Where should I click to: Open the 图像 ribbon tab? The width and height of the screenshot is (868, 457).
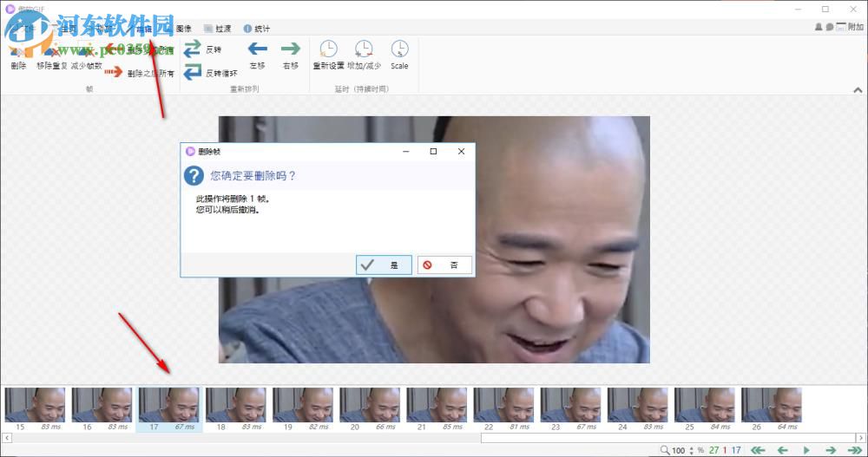click(x=184, y=29)
